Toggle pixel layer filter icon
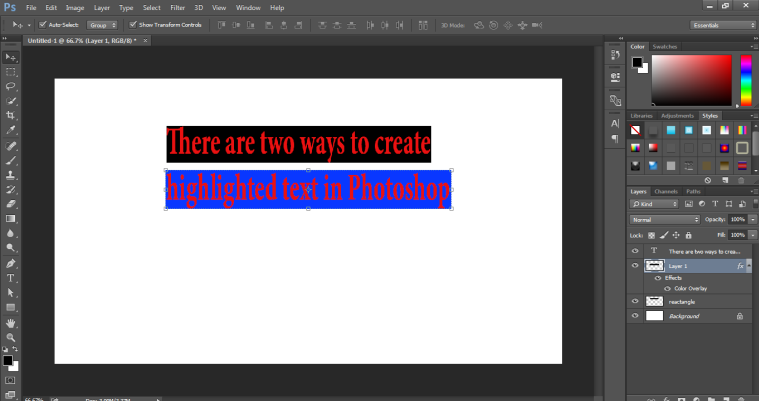Image resolution: width=759 pixels, height=401 pixels. (x=689, y=204)
